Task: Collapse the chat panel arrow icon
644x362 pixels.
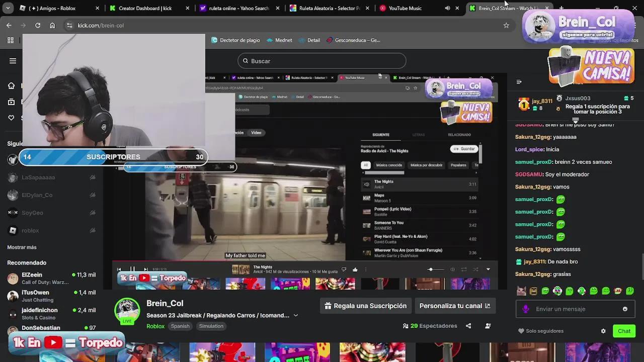Action: point(519,82)
